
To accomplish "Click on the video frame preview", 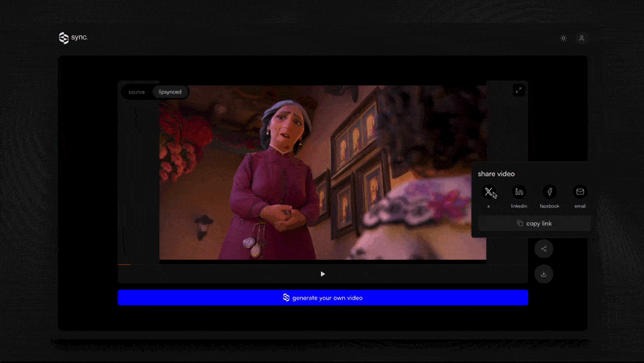I will [322, 173].
